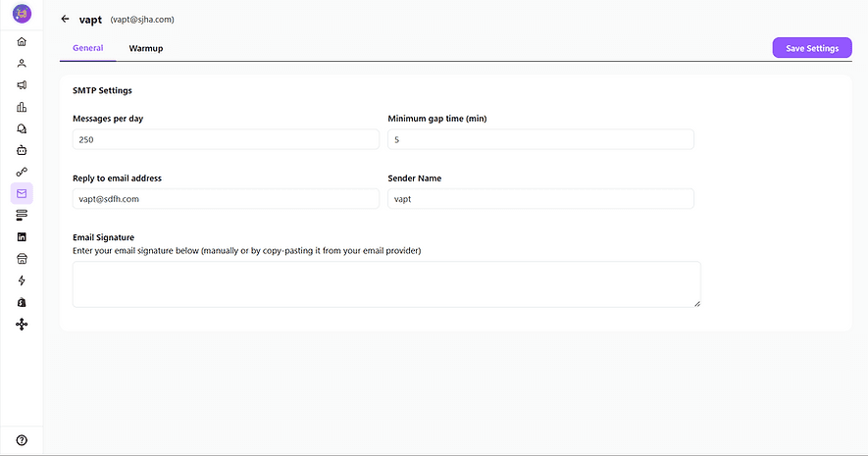Open the person/contacts sidebar icon
The width and height of the screenshot is (868, 456).
pos(22,63)
